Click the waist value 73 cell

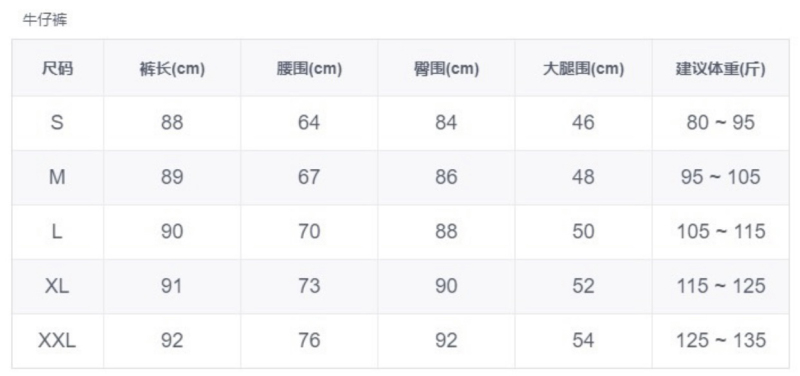[x=309, y=286]
